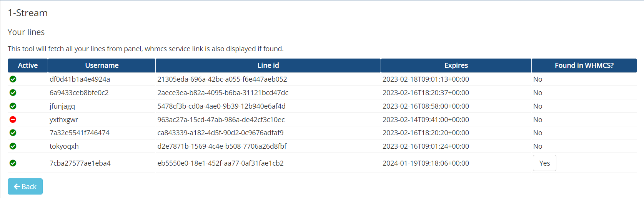Click the Username column header
644x198 pixels.
coord(102,65)
